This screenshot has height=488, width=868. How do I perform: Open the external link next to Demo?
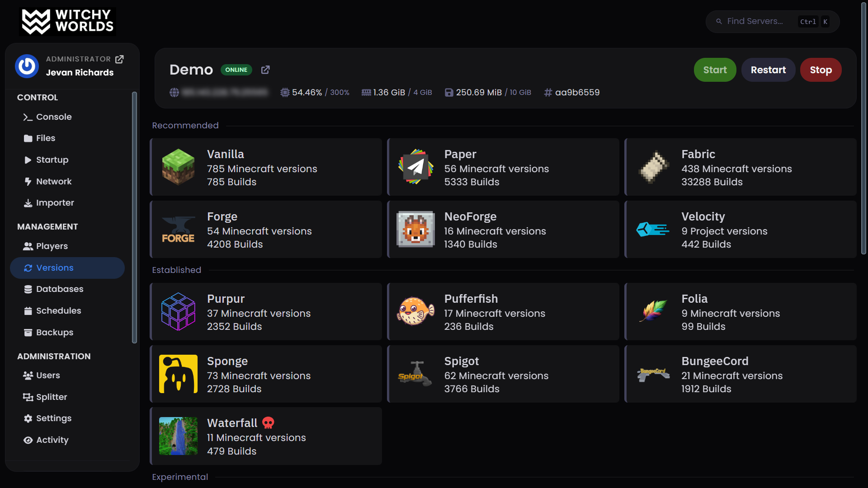click(265, 70)
